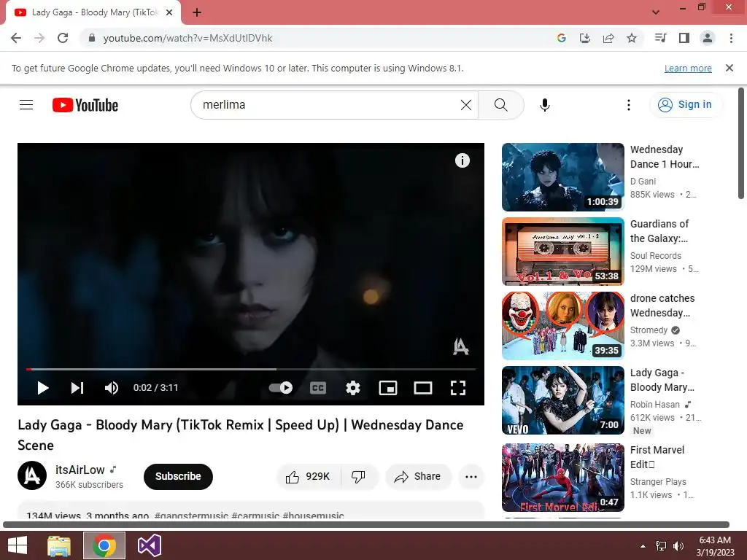747x560 pixels.
Task: Open the network tray icon
Action: (661, 546)
